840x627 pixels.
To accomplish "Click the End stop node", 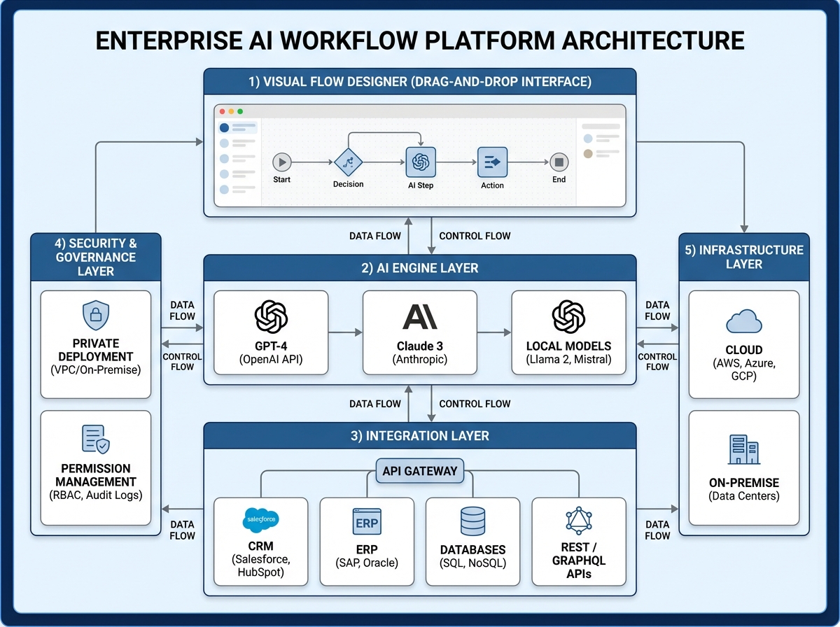I will click(559, 162).
